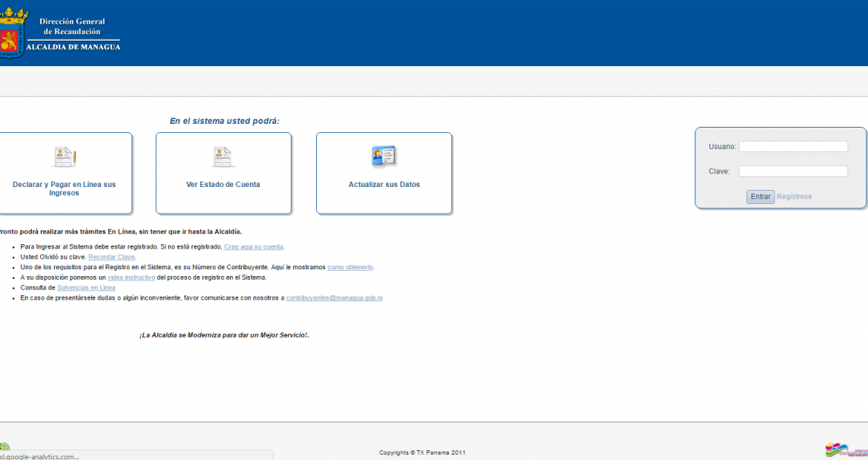Viewport: 868px width, 460px height.
Task: Select the 'Ver Estado de Cuenta' label
Action: [x=223, y=185]
